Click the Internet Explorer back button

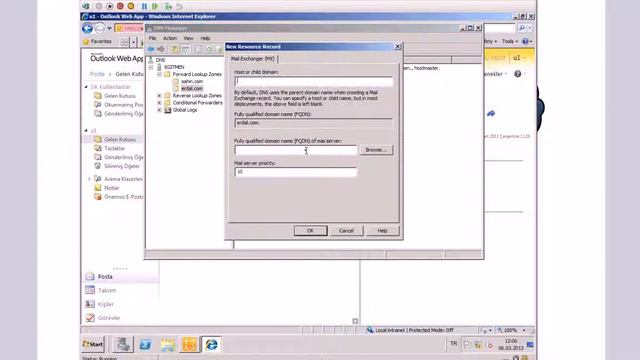click(87, 28)
